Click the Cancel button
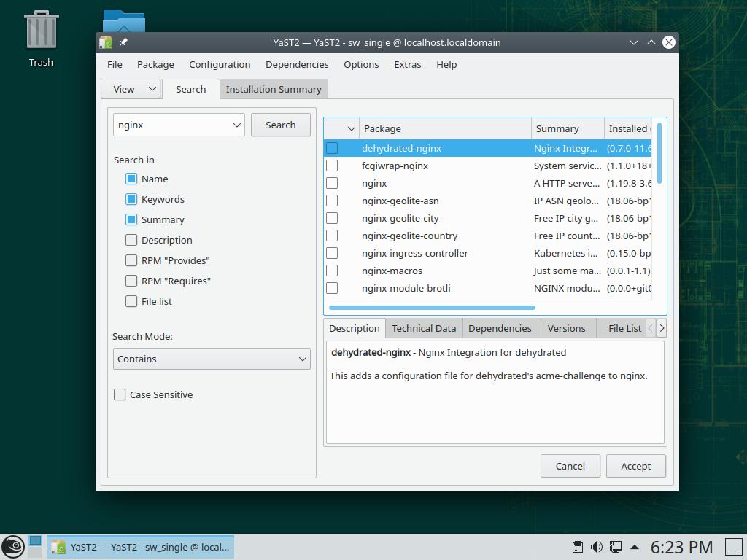This screenshot has height=560, width=747. [570, 466]
